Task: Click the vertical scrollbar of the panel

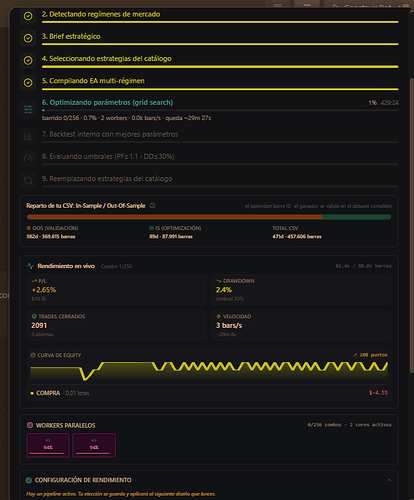Action: (x=412, y=225)
